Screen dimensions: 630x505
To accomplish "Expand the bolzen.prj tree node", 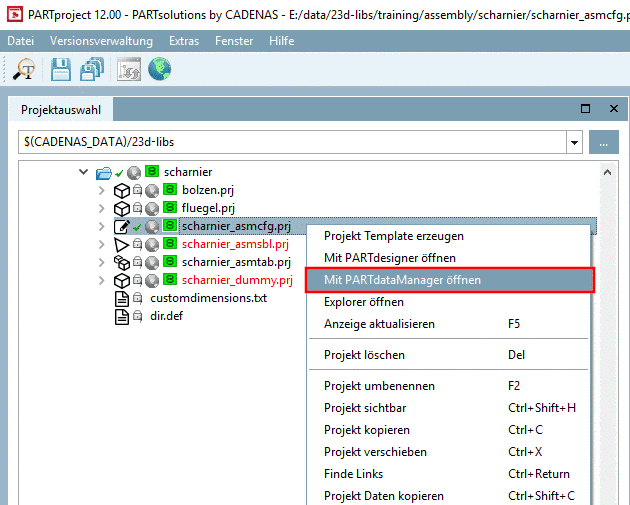I will point(102,190).
